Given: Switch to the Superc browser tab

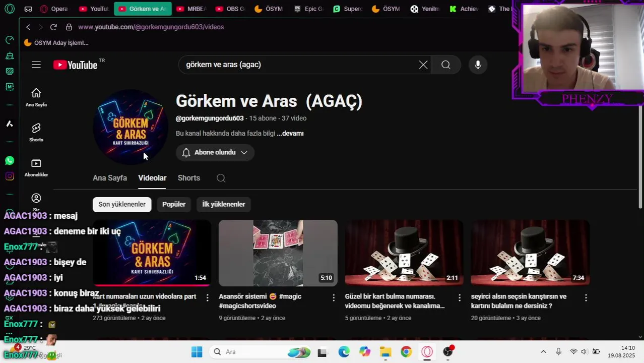Looking at the screenshot, I should pos(348,9).
